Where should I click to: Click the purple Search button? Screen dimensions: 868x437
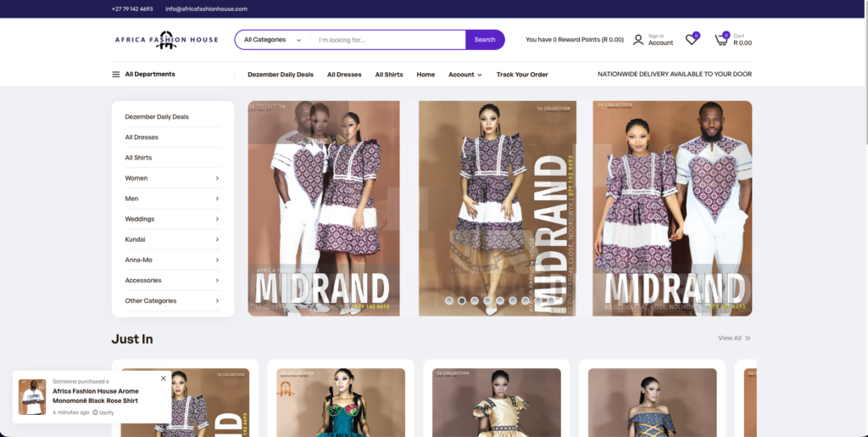point(485,40)
